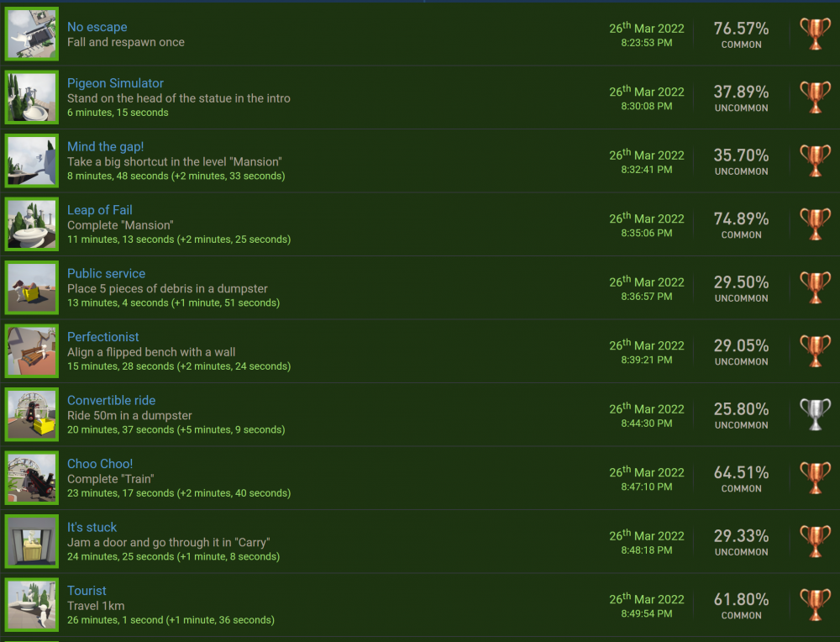Open the Mind the gap! trophy image
Viewport: 840px width, 642px height.
coord(32,161)
